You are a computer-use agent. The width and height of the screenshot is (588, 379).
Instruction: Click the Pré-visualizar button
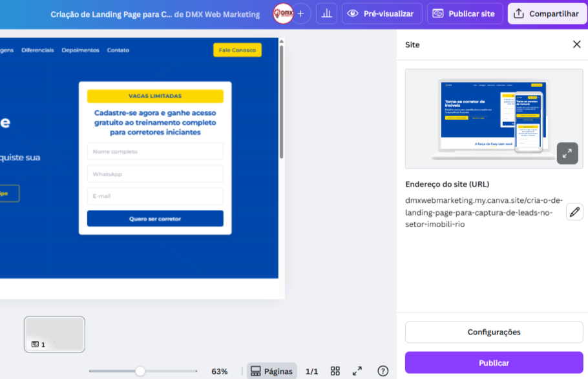[382, 14]
